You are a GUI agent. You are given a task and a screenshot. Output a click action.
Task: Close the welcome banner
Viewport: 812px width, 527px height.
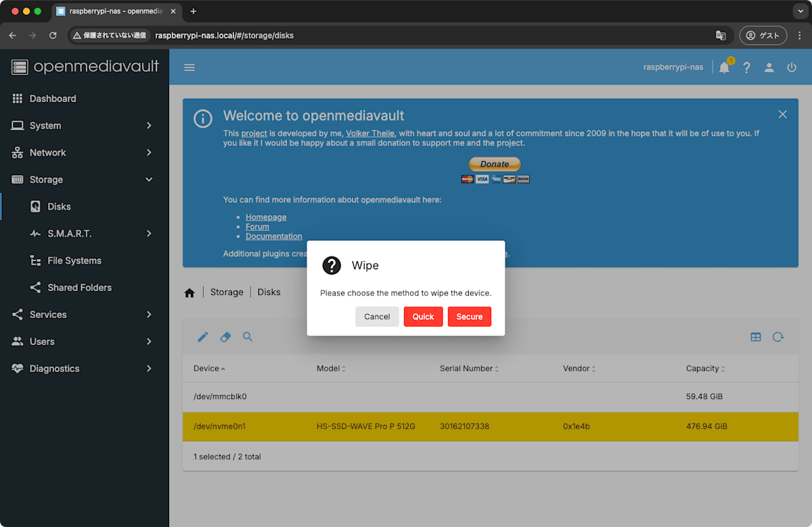(782, 114)
